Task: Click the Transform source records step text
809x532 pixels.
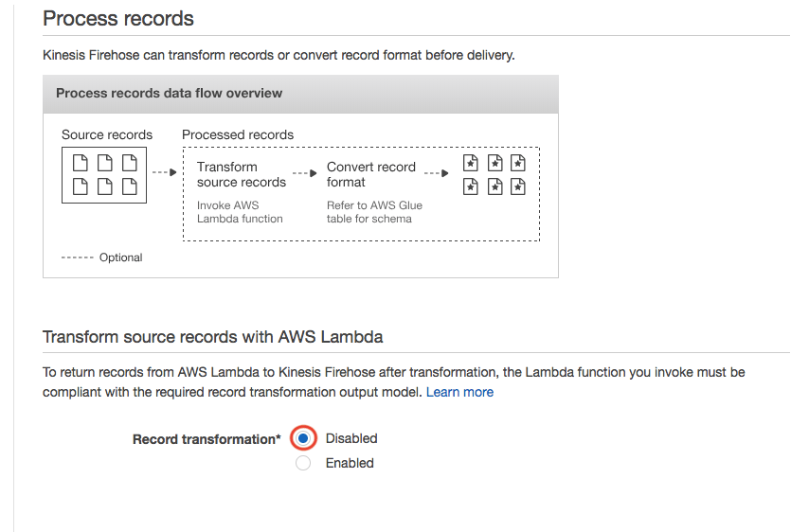Action: [241, 174]
